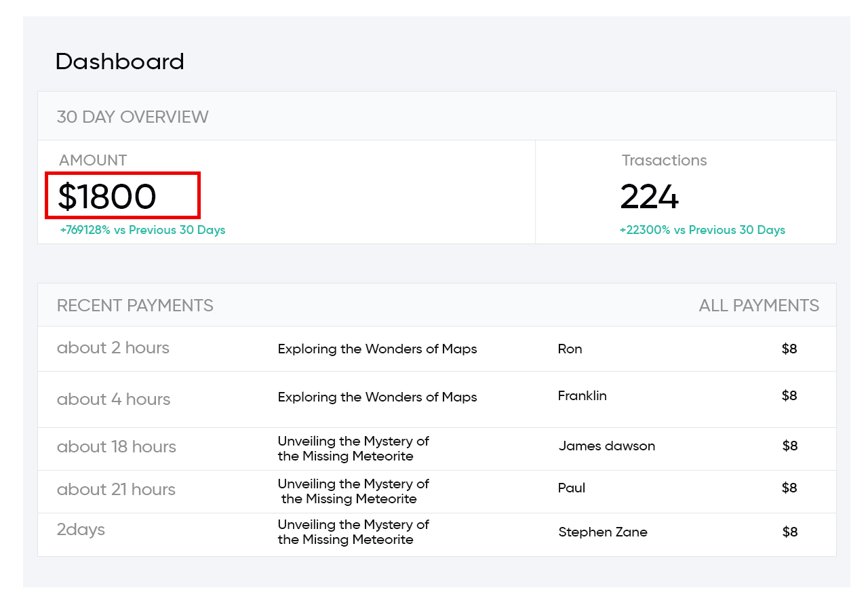The image size is (868, 607).
Task: Open the ALL PAYMENTS link
Action: click(x=758, y=306)
